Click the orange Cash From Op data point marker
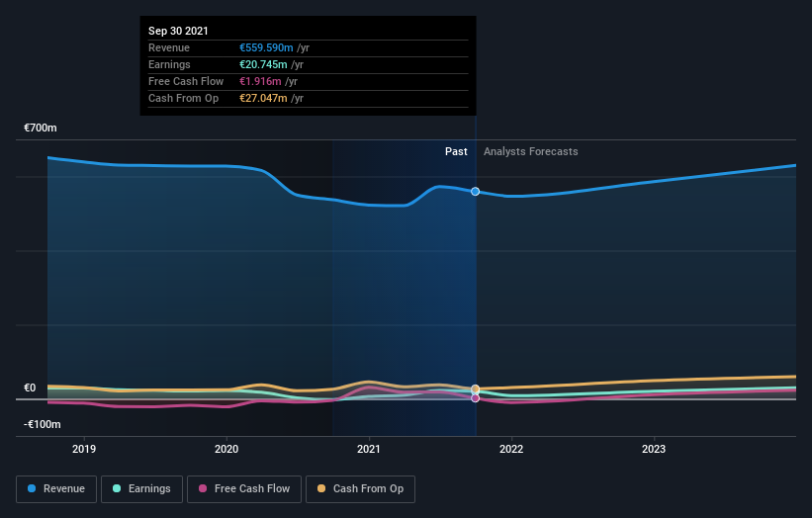 pos(475,388)
